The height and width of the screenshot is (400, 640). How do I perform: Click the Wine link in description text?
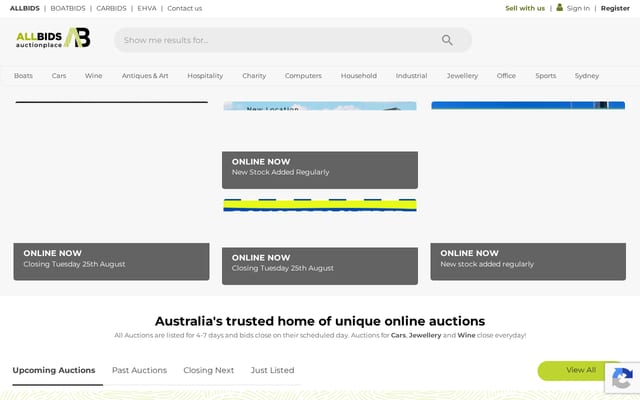(466, 335)
